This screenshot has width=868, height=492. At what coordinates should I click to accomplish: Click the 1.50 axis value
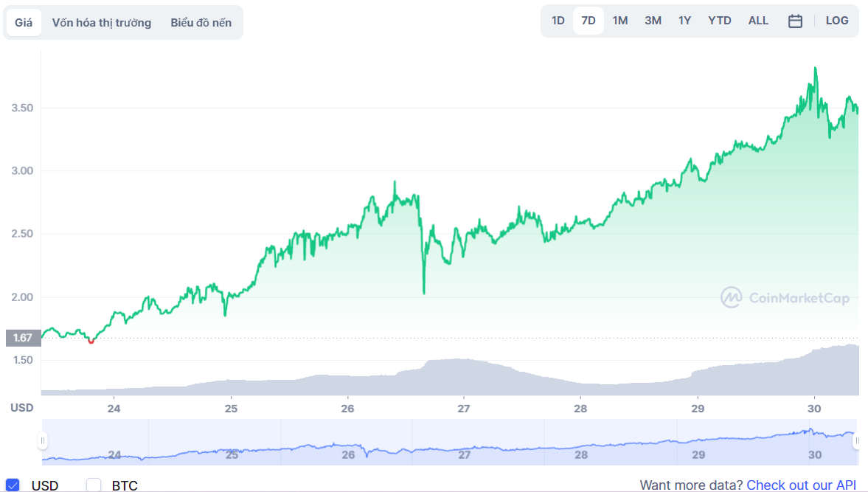pos(22,360)
